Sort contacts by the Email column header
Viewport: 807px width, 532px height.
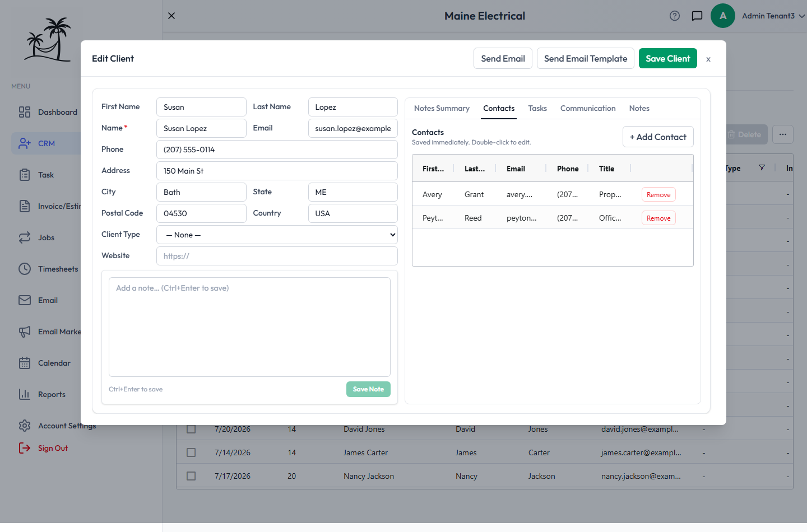pos(516,169)
